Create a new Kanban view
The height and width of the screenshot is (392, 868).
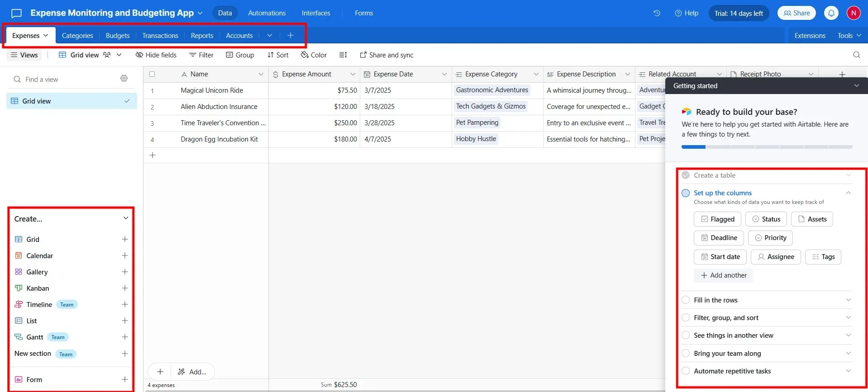click(124, 288)
